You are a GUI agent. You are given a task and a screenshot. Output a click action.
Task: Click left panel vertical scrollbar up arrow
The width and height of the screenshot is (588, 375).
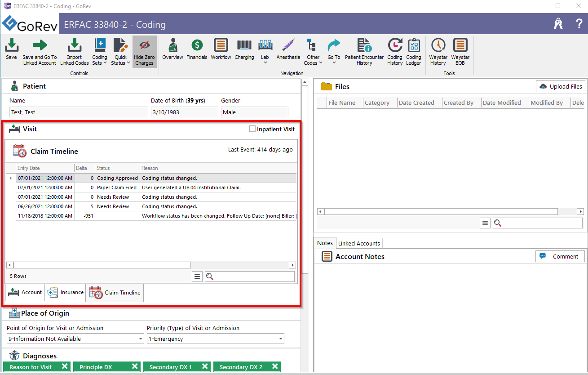(x=305, y=82)
